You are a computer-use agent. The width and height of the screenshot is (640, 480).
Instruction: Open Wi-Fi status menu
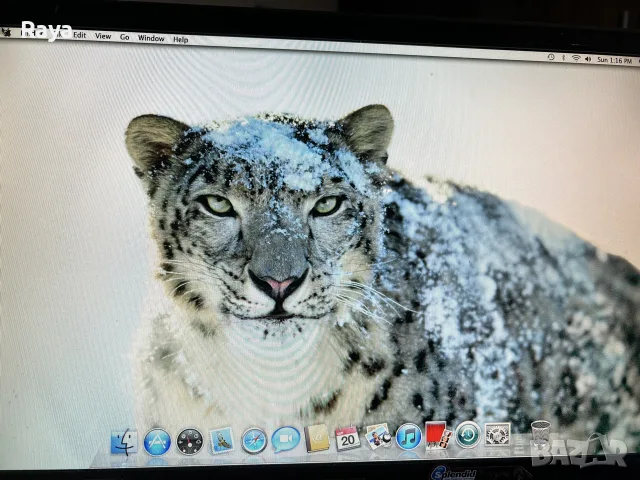(x=576, y=58)
